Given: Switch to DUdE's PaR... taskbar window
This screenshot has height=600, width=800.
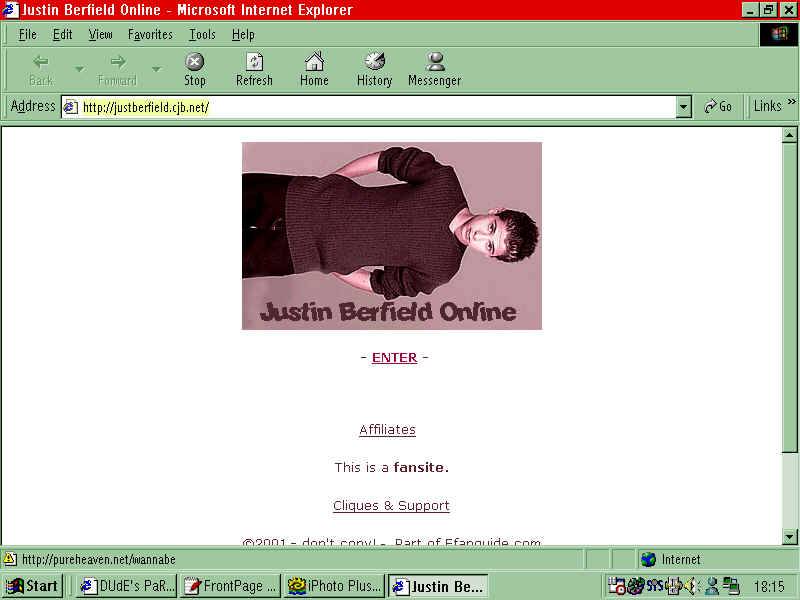Looking at the screenshot, I should 127,586.
